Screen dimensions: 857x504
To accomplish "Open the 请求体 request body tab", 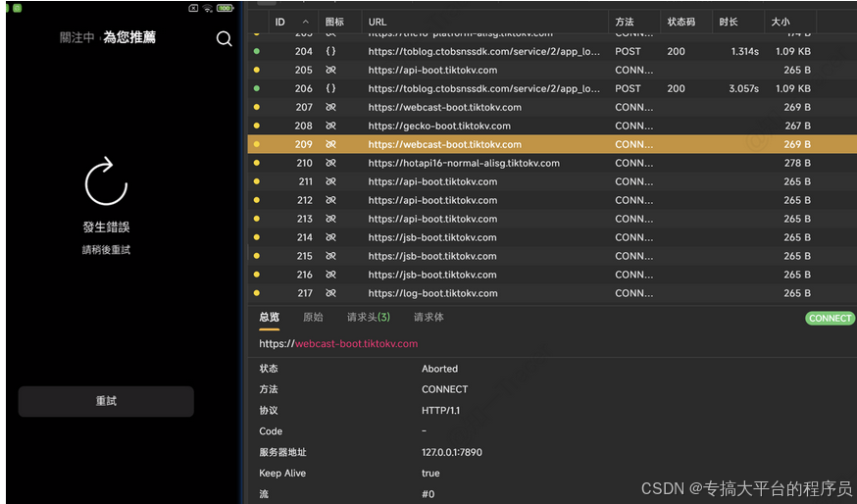I will coord(428,317).
